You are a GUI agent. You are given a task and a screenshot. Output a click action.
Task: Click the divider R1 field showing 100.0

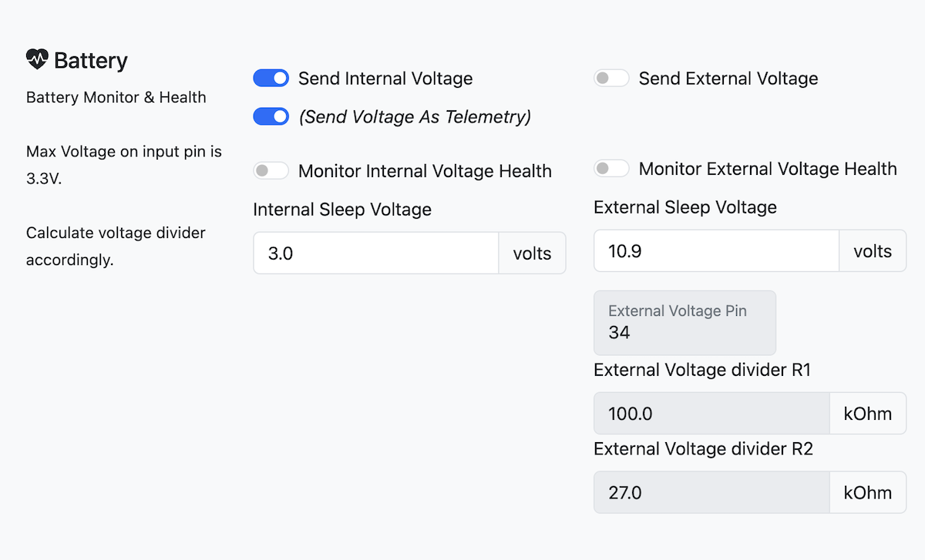711,414
